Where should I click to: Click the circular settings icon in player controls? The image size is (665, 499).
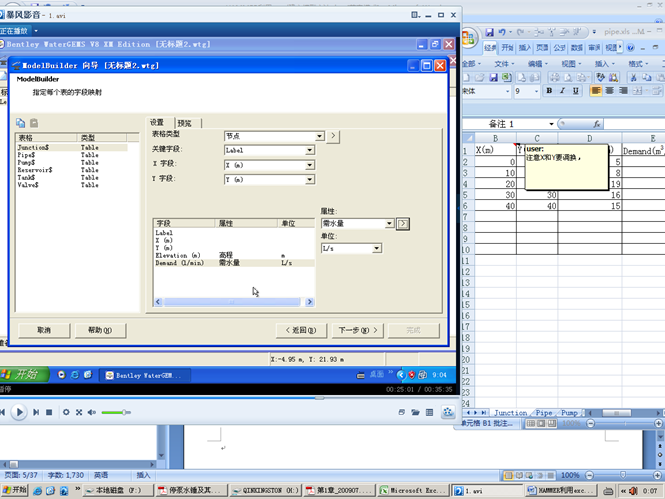click(66, 412)
